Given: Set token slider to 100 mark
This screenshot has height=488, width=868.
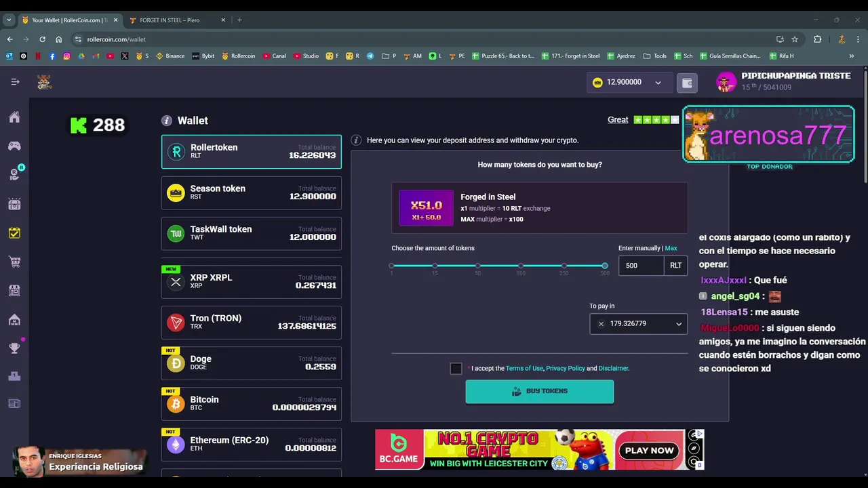Looking at the screenshot, I should [521, 266].
